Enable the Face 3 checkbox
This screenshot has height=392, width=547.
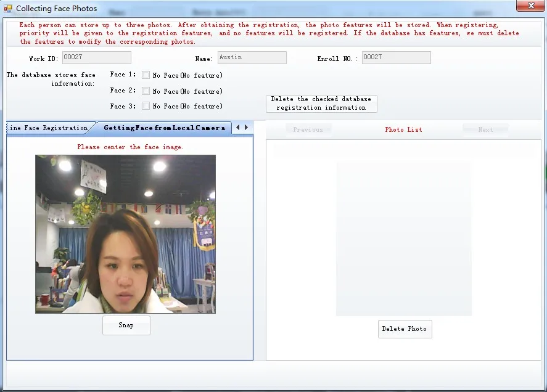tap(146, 106)
